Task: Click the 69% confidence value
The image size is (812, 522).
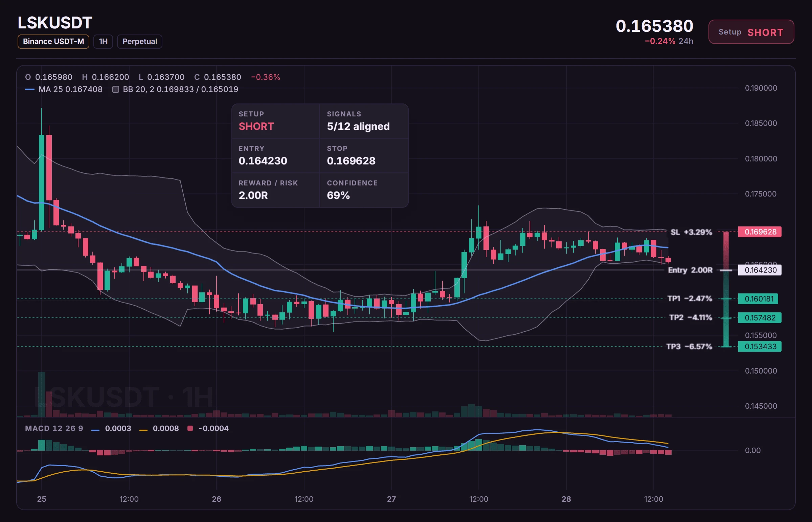Action: coord(338,195)
